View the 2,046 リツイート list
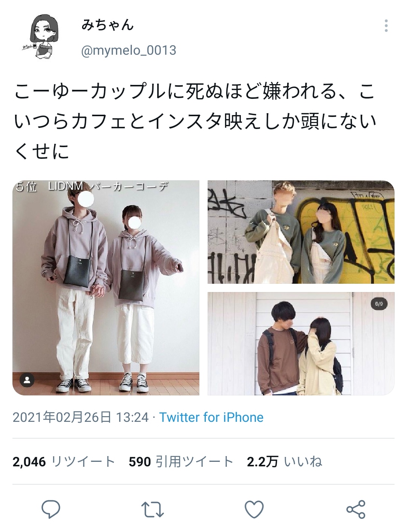Image resolution: width=407 pixels, height=532 pixels. pos(64,461)
